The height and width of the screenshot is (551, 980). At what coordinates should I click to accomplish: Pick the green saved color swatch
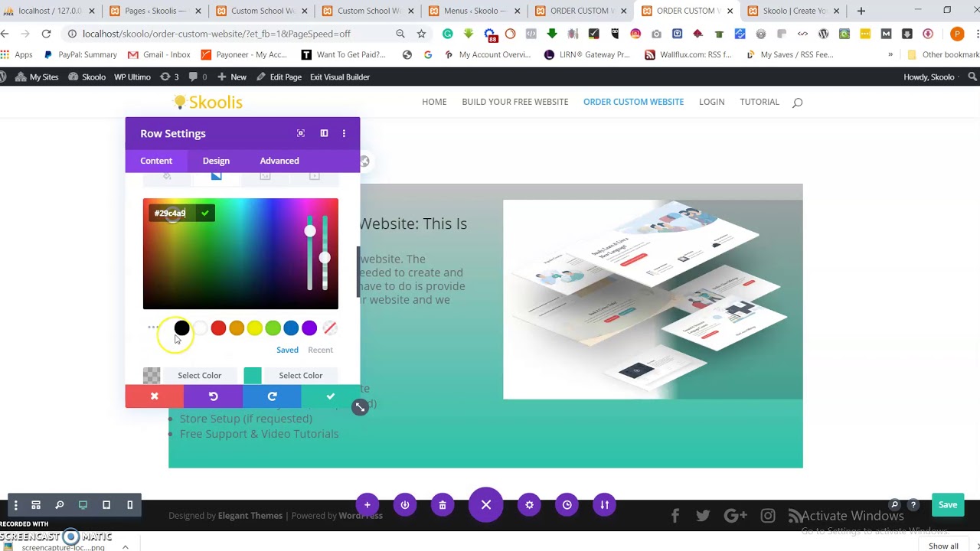273,328
